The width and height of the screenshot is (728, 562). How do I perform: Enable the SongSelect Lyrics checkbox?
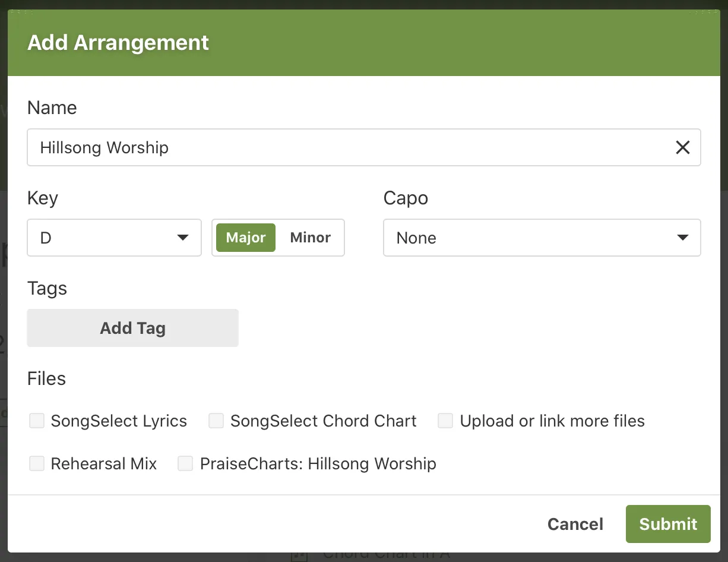click(x=37, y=421)
